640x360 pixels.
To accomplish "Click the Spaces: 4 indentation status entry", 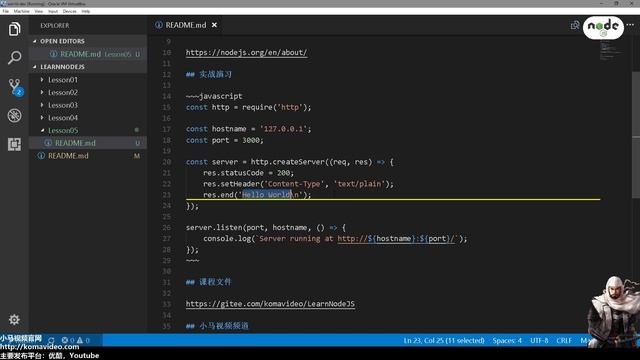I will [x=507, y=340].
